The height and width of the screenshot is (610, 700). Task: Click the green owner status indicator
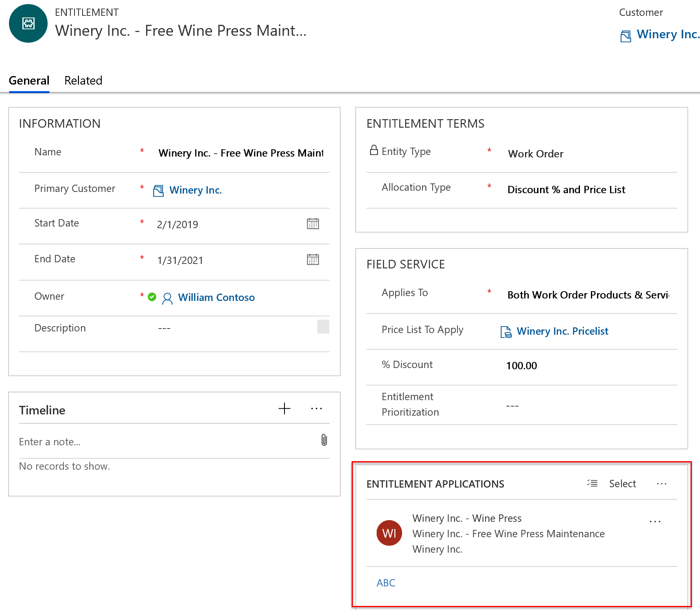[152, 297]
